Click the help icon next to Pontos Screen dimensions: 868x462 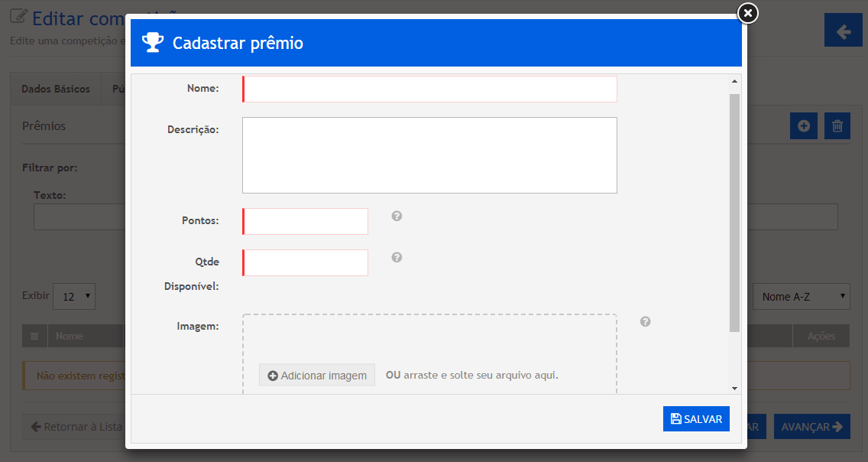[x=397, y=216]
